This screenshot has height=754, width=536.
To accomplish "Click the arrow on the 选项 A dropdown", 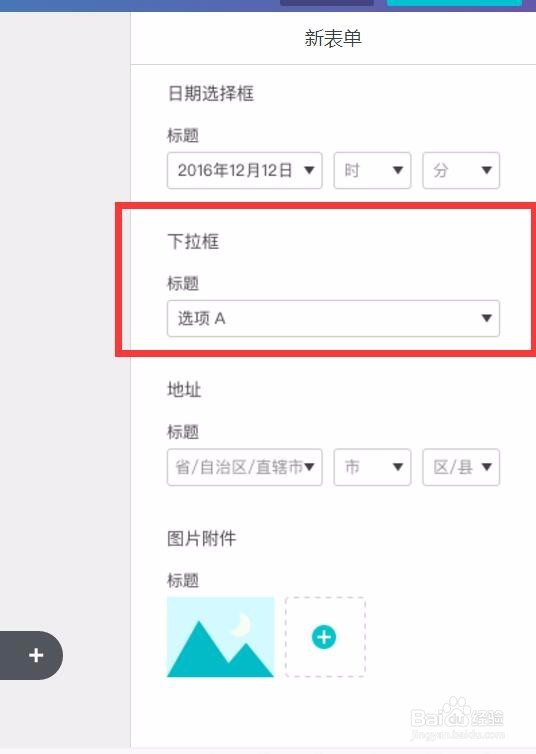I will (486, 318).
